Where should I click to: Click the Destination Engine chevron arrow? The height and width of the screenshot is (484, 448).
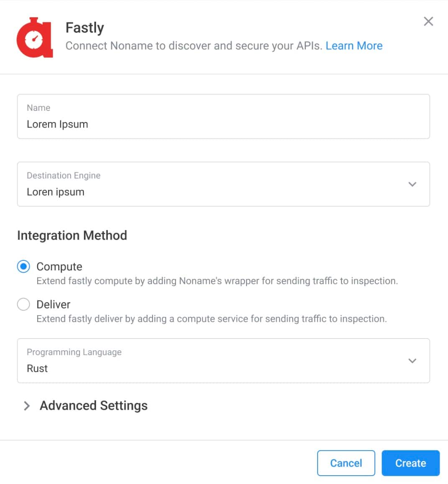[412, 184]
